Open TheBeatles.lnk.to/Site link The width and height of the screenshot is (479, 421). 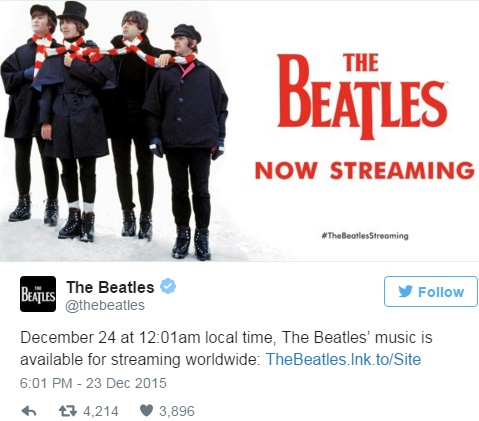coord(343,360)
